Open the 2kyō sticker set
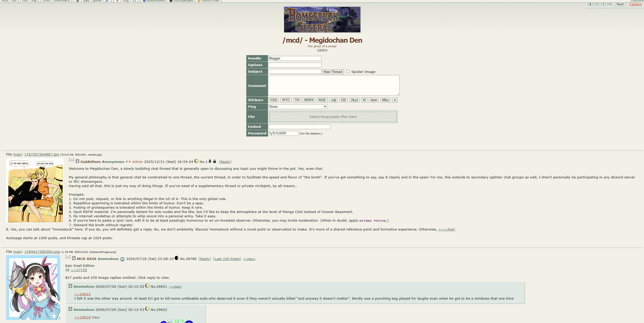This screenshot has width=644, height=323. (355, 100)
